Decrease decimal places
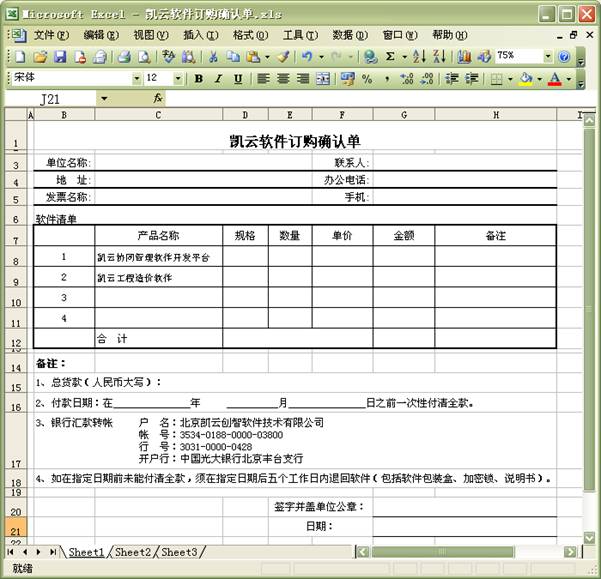 pyautogui.click(x=427, y=79)
